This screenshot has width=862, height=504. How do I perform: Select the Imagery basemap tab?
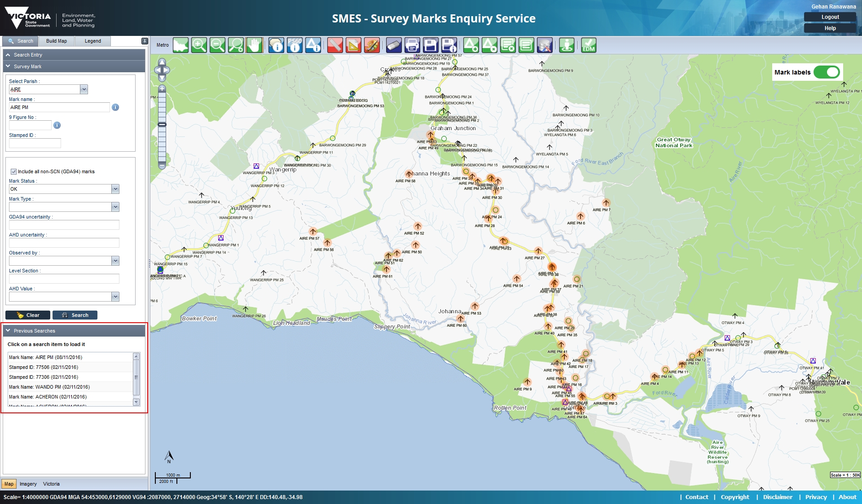coord(28,484)
